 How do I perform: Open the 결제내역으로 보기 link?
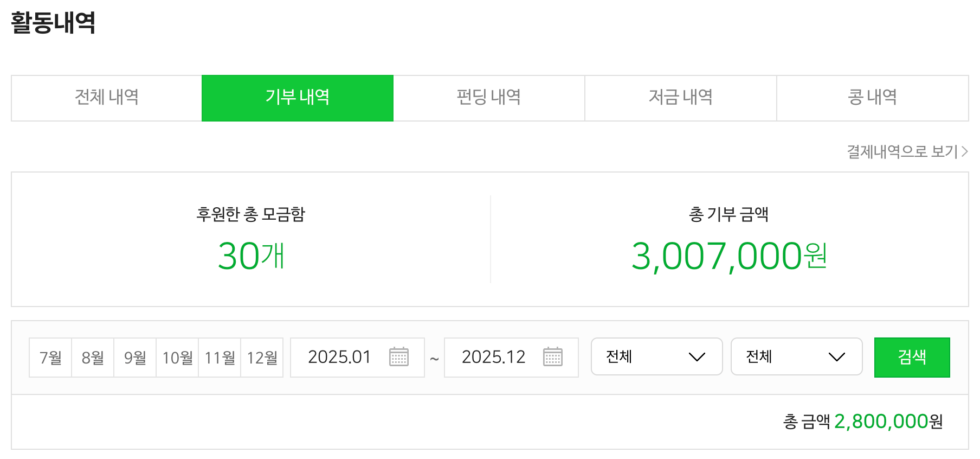pyautogui.click(x=902, y=151)
